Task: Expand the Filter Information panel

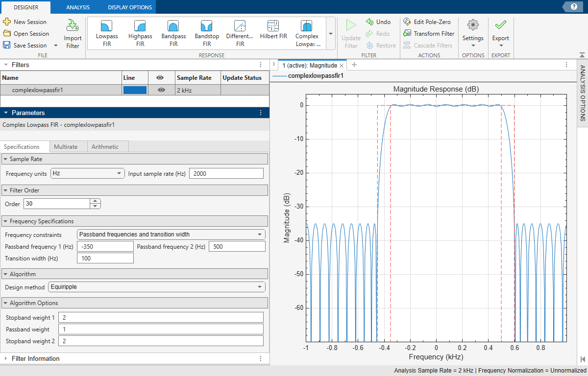Action: coord(6,358)
